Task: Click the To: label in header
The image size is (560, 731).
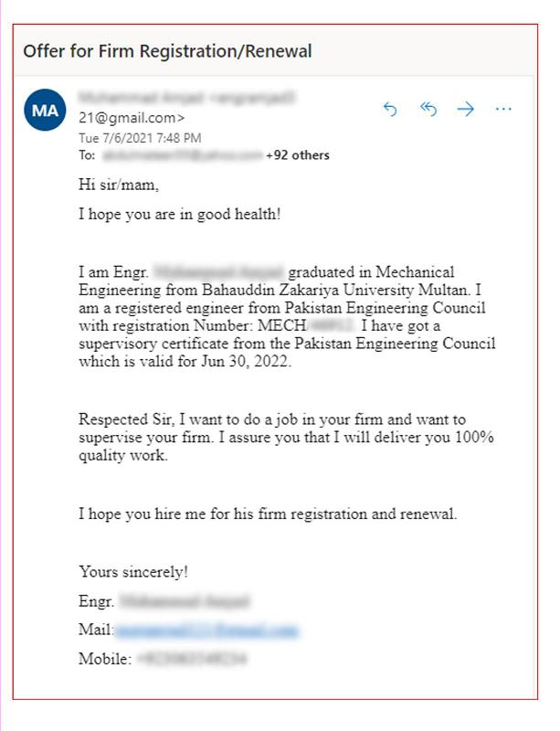Action: coord(87,155)
